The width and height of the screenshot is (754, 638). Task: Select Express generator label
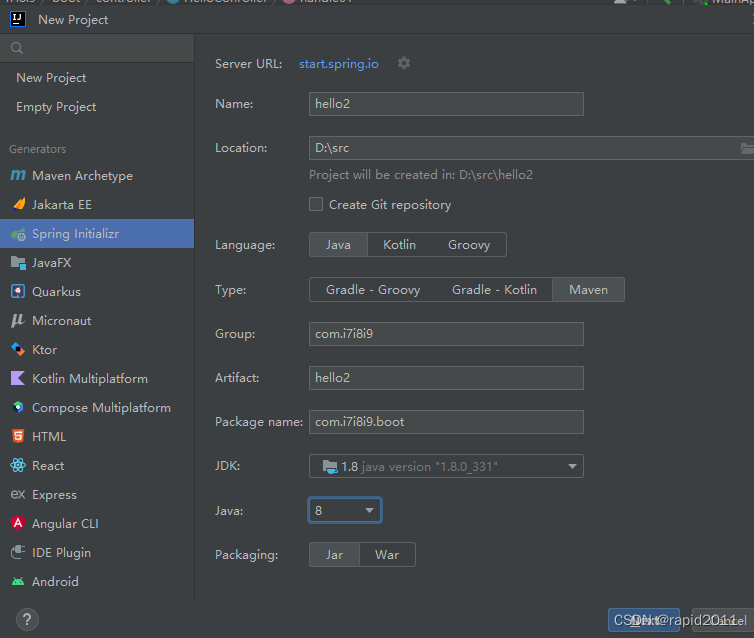(x=54, y=495)
